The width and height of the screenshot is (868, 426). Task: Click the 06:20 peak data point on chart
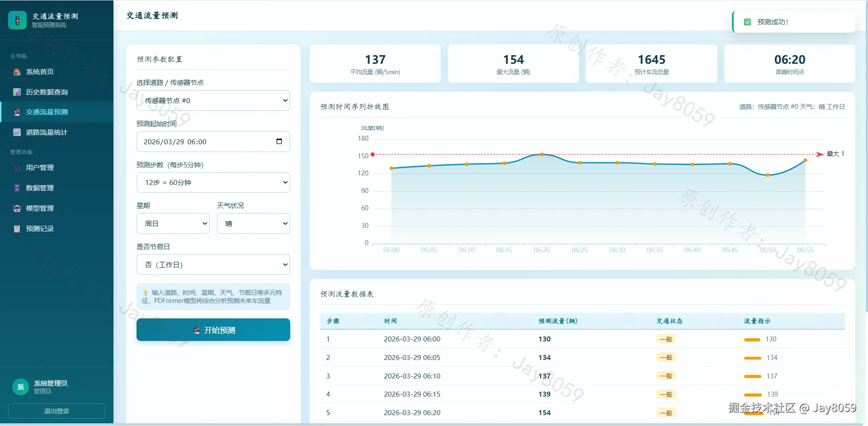click(x=542, y=155)
